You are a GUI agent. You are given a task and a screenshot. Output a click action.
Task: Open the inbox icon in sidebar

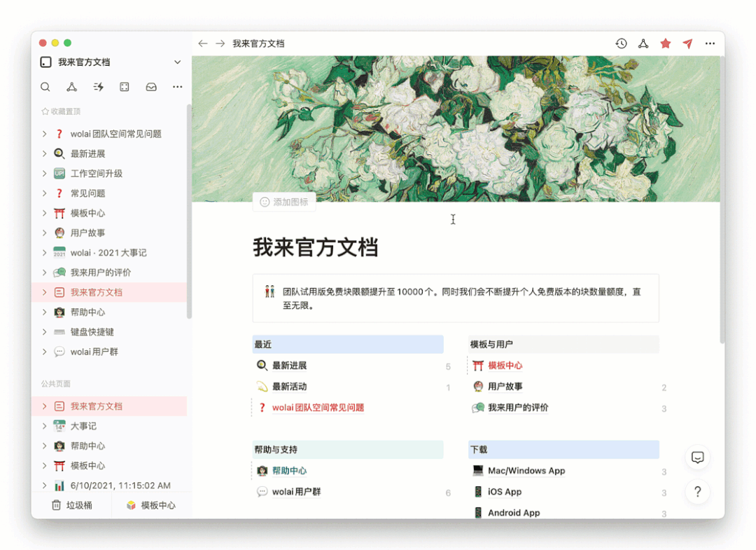point(151,87)
